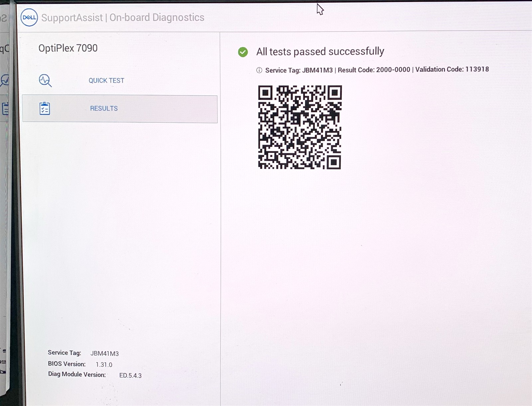Click Service Tag JBM41M3 beside the info icon
This screenshot has height=406, width=532.
[299, 70]
